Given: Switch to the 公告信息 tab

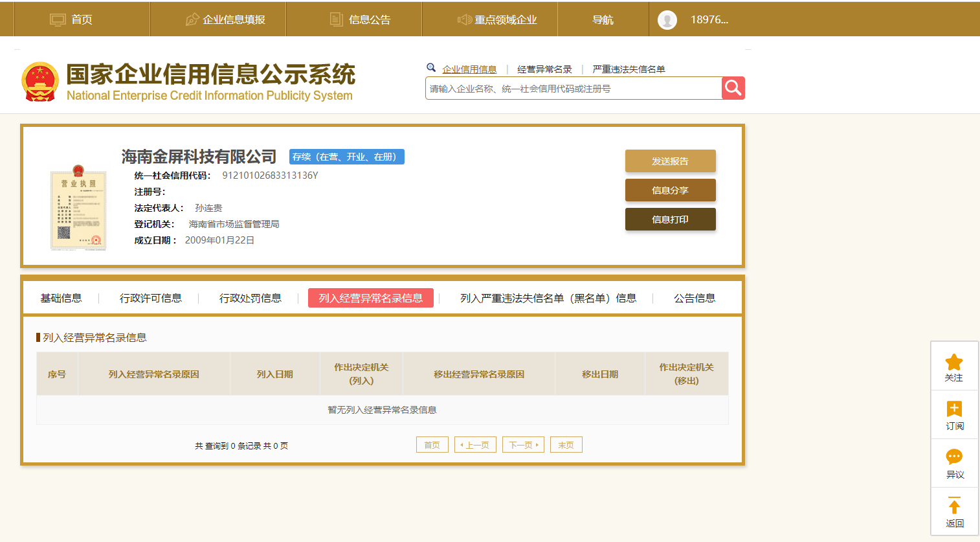Looking at the screenshot, I should click(x=695, y=298).
